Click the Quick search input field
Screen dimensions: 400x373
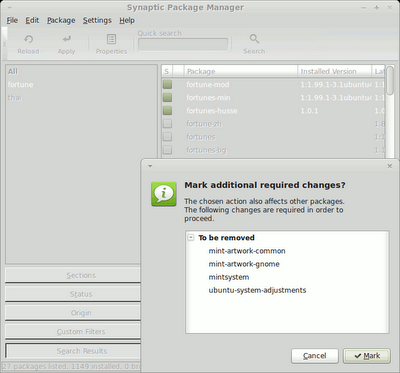[x=183, y=44]
